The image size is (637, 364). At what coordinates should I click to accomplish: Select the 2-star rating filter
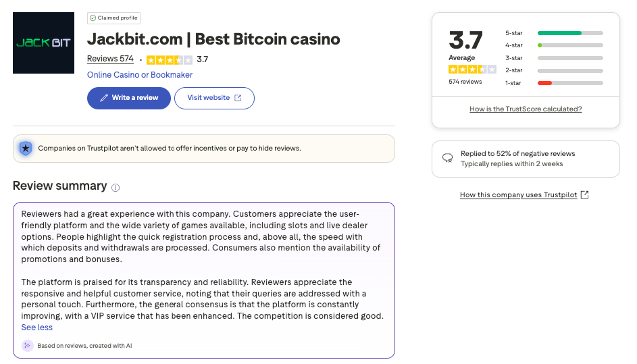pos(569,70)
